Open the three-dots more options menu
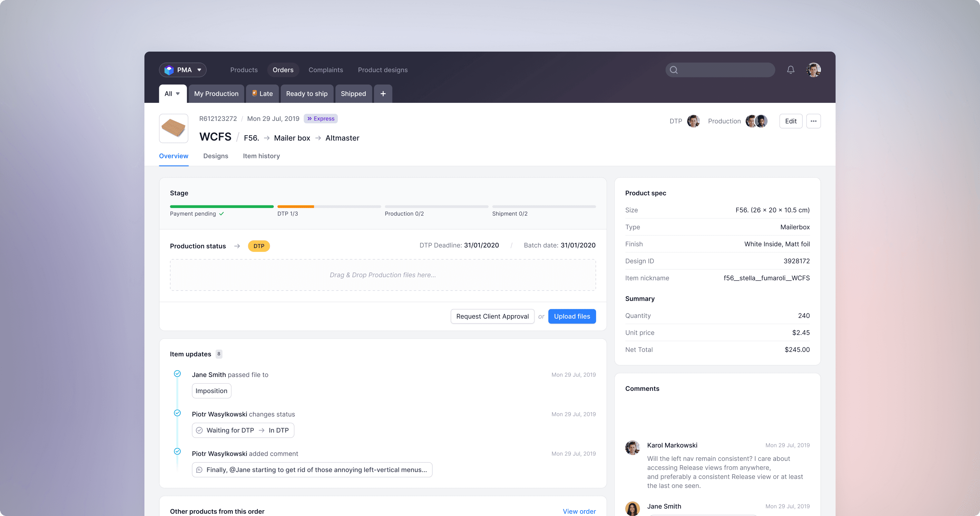 click(813, 121)
